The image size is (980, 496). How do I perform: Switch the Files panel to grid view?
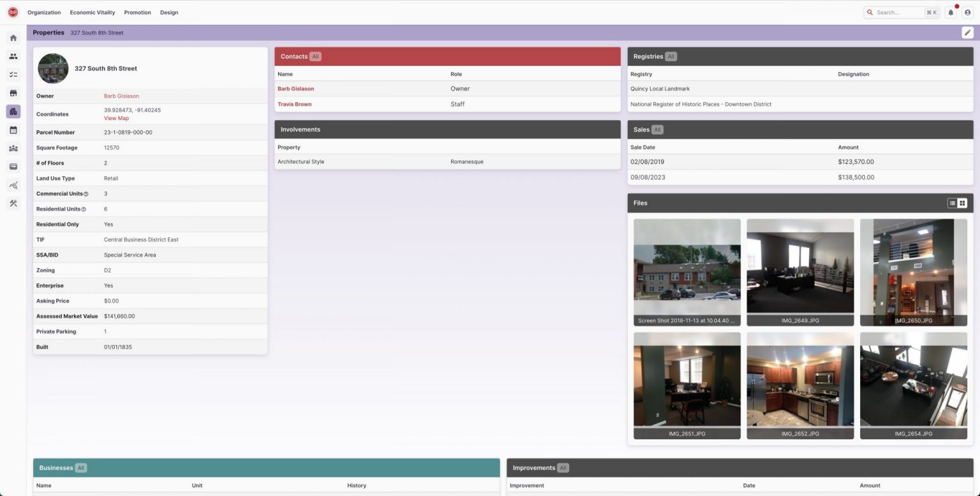[962, 203]
